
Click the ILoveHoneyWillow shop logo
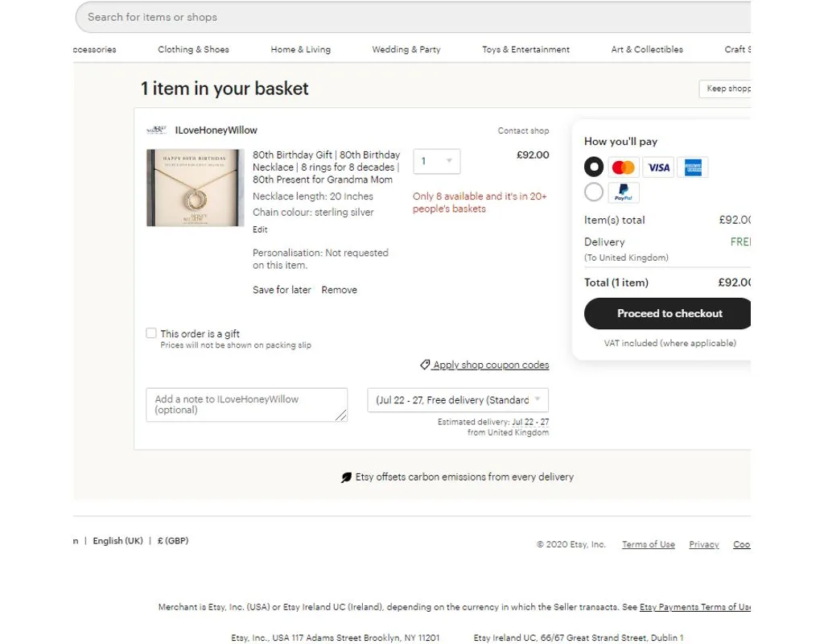[157, 130]
